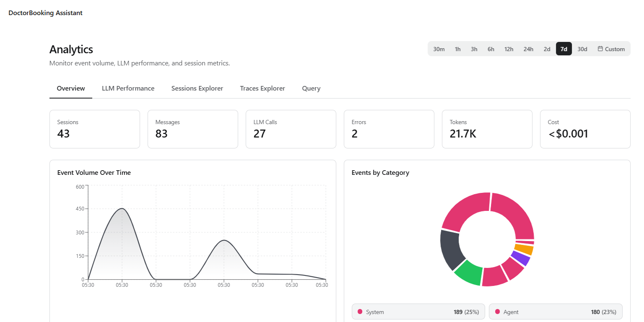Click the 150 y-axis label
644x322 pixels.
pos(80,256)
